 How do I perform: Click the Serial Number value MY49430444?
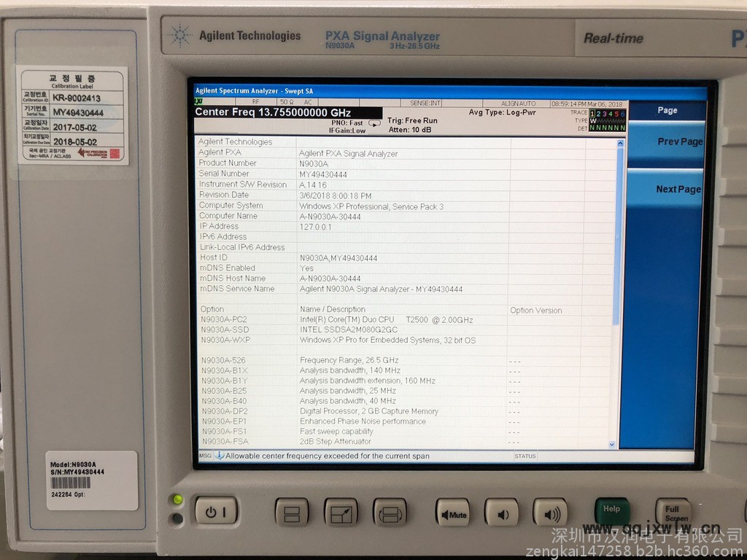[323, 174]
